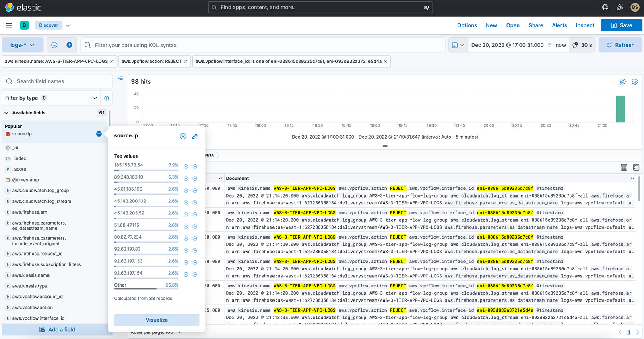Expand the Discover app chevron
Image resolution: width=644 pixels, height=339 pixels.
(68, 25)
